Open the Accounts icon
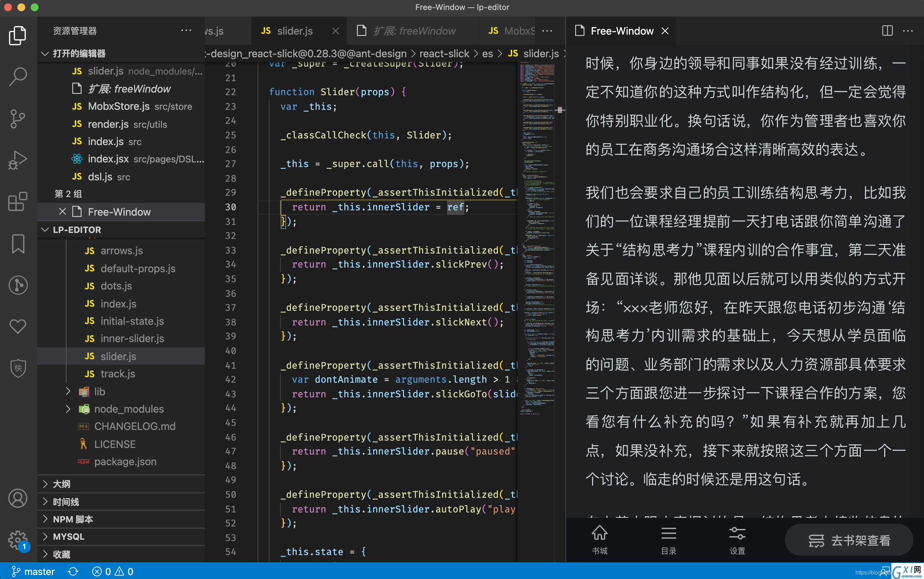Screen dimensions: 924x579 pos(18,498)
